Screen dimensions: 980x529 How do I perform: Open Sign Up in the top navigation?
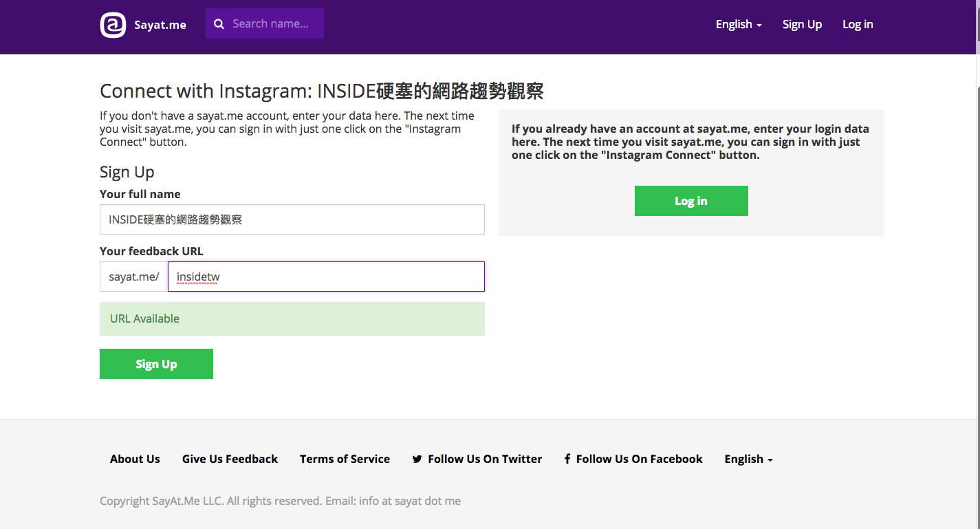tap(802, 24)
